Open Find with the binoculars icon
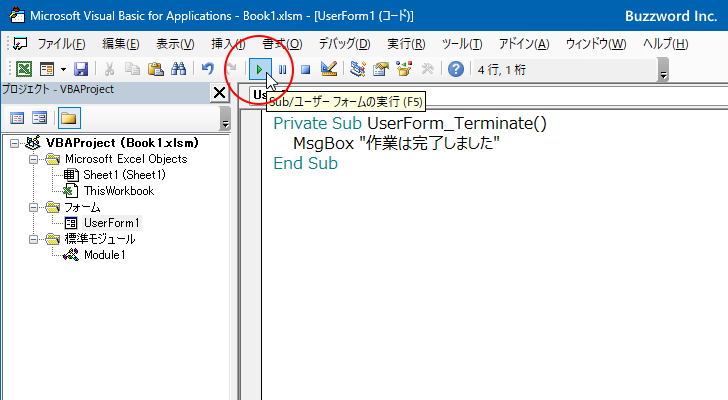The height and width of the screenshot is (400, 728). point(178,70)
